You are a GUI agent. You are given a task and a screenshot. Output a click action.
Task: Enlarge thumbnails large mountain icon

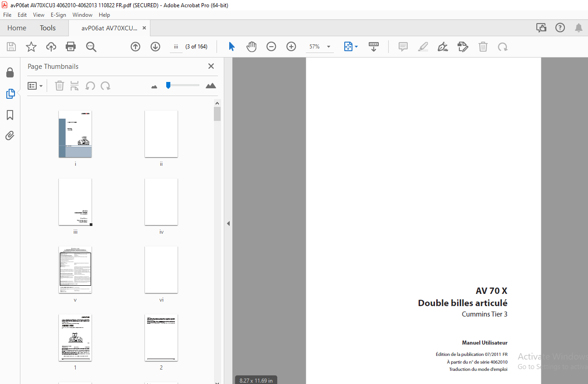[211, 86]
